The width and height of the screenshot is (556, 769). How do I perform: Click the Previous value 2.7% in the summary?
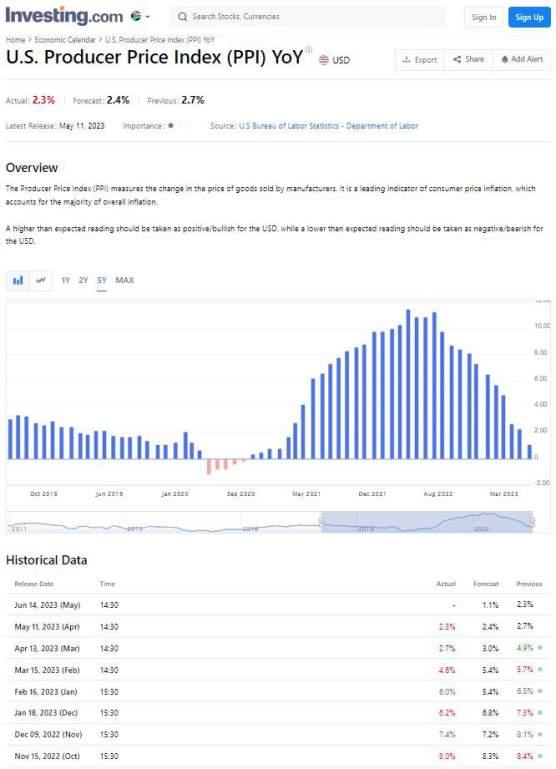193,100
